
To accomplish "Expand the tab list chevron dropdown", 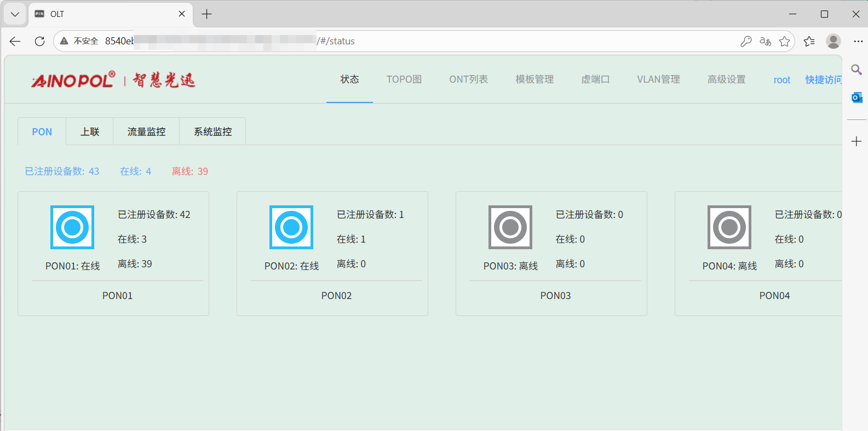I will 15,14.
